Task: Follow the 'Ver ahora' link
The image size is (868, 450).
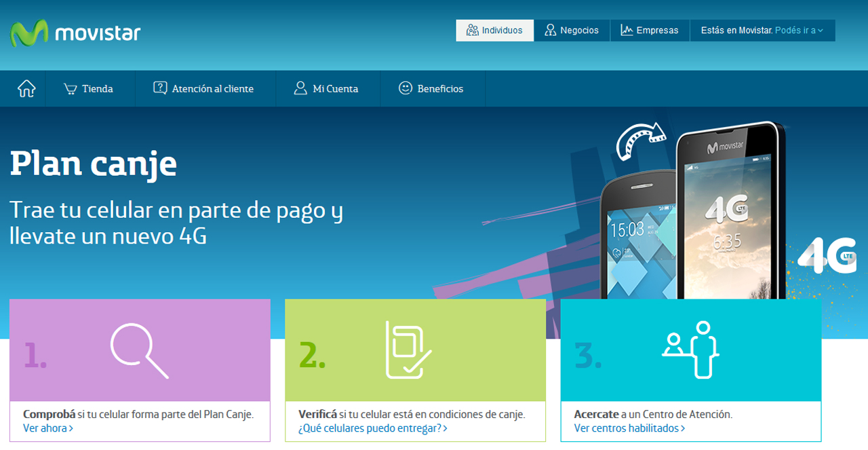Action: pos(48,428)
